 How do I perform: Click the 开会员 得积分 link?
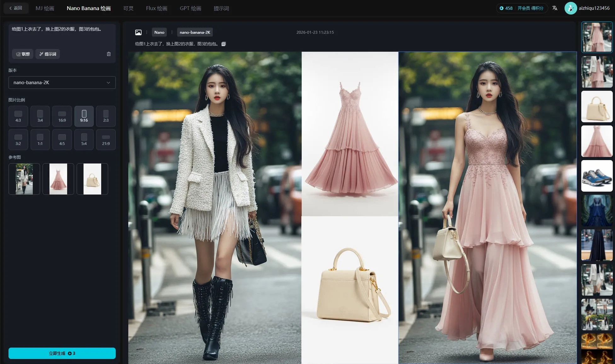pos(530,8)
